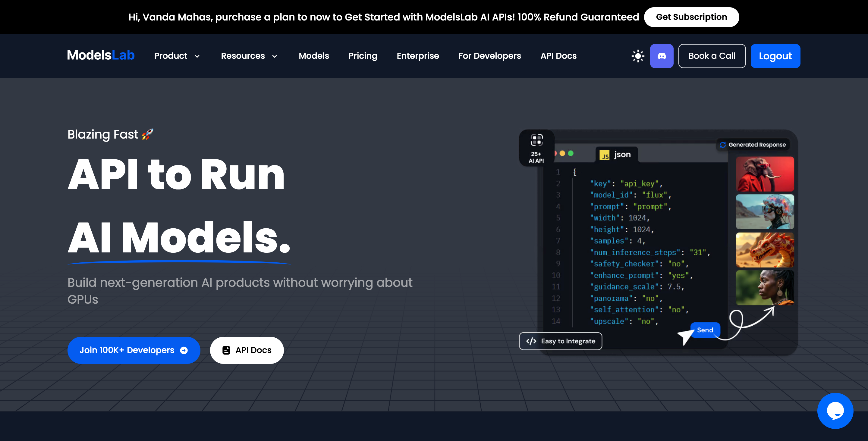Select the woman portrait on green background thumbnail
Screen dimensions: 868x441
coord(765,288)
